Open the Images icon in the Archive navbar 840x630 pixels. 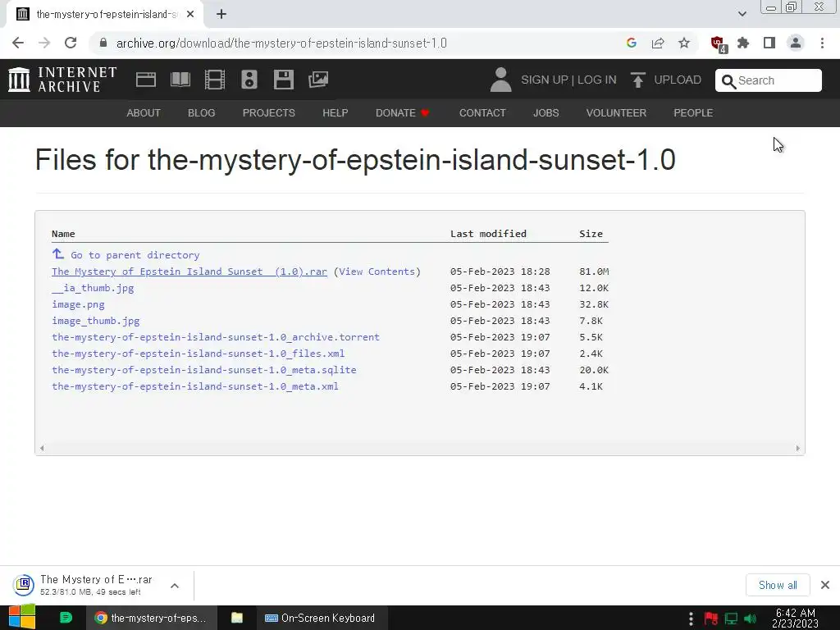coord(318,80)
